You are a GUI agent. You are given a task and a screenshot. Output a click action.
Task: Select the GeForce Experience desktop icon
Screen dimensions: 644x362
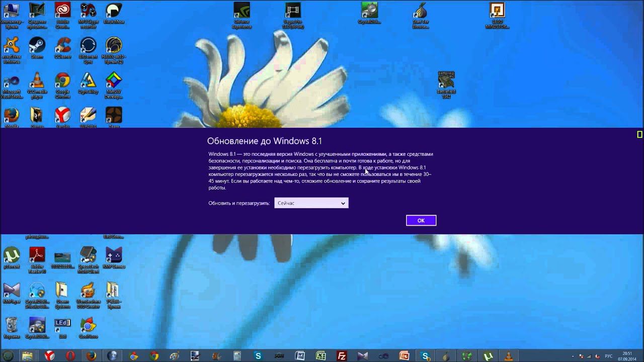click(x=242, y=16)
